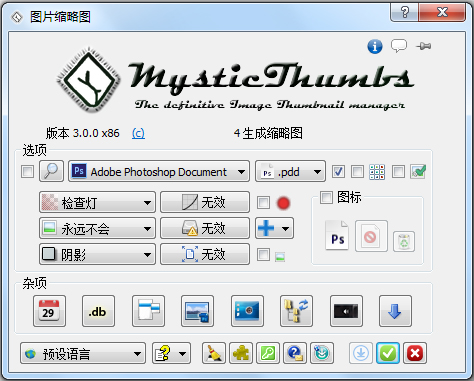Open the 阴影 border style dropdown
The image size is (474, 381).
click(97, 254)
